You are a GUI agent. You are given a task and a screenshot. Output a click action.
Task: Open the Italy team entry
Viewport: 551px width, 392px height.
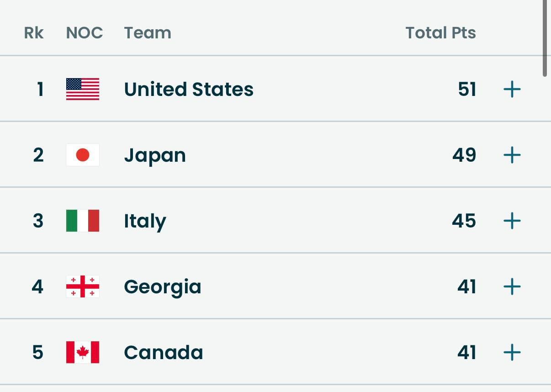click(x=145, y=221)
